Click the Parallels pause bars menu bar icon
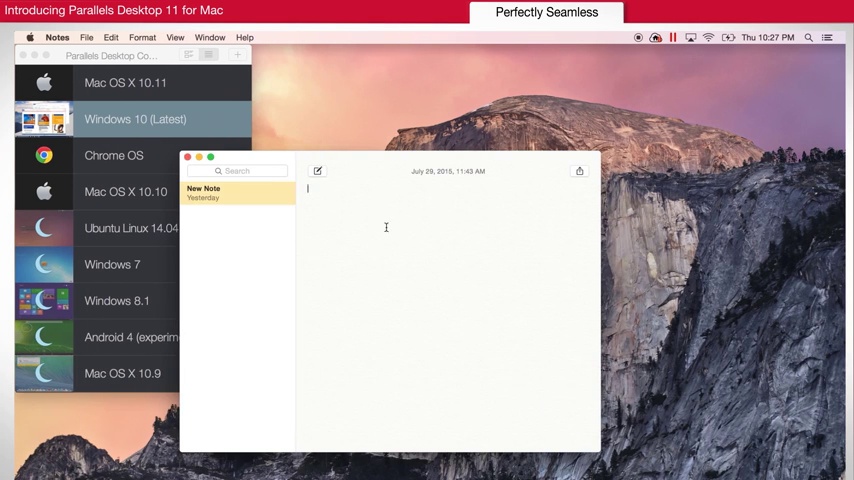The width and height of the screenshot is (854, 480). 673,38
